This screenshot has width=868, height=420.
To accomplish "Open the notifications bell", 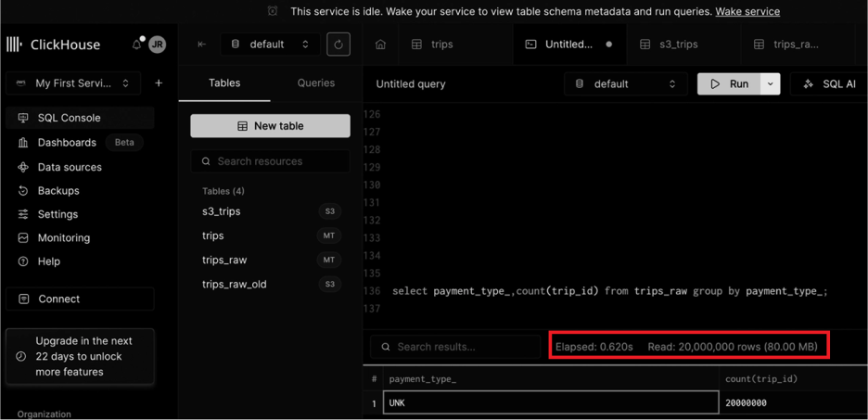I will coord(136,45).
